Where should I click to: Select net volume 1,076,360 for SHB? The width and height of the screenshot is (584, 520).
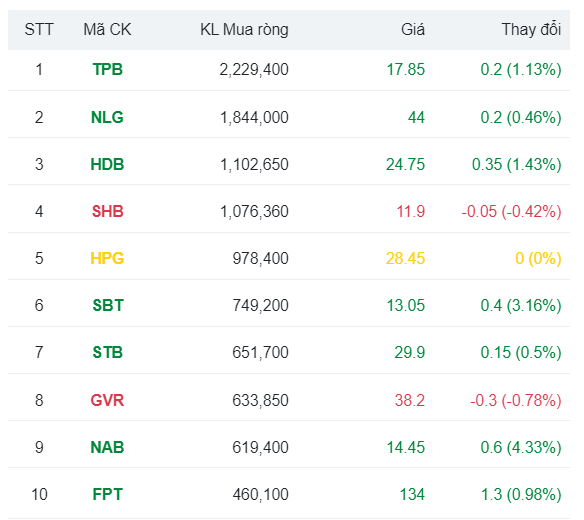click(x=254, y=211)
